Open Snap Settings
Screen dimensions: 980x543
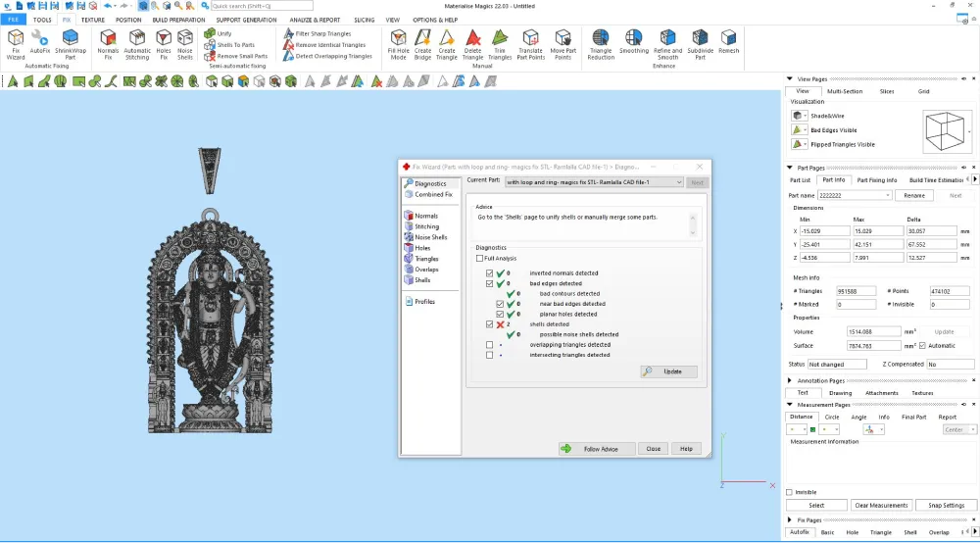tap(947, 505)
